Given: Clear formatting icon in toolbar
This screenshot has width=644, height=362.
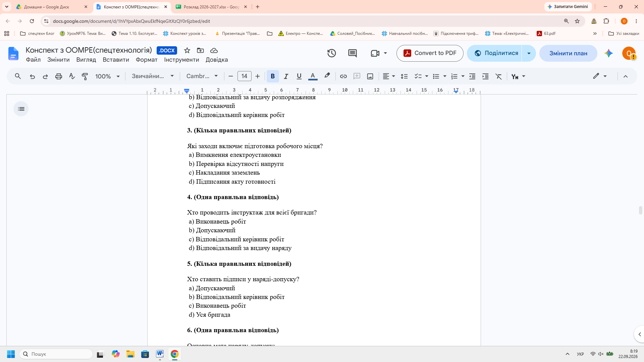Looking at the screenshot, I should click(x=499, y=76).
